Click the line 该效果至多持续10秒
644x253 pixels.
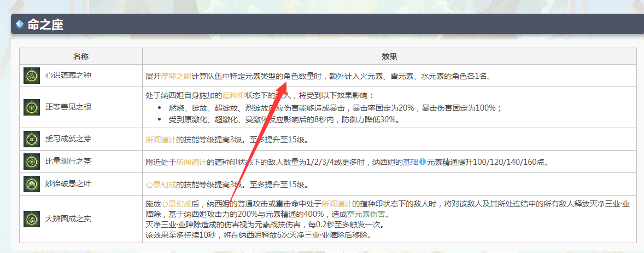tap(260, 236)
